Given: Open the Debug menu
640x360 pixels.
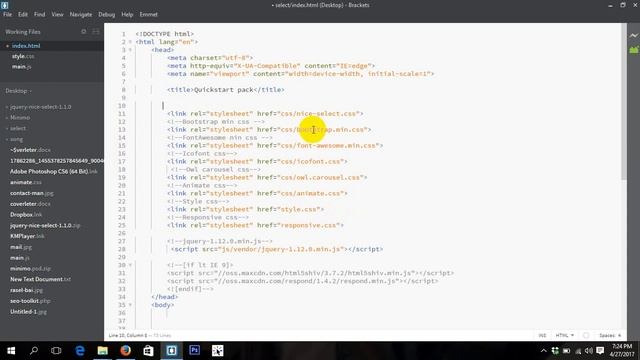Looking at the screenshot, I should point(107,14).
